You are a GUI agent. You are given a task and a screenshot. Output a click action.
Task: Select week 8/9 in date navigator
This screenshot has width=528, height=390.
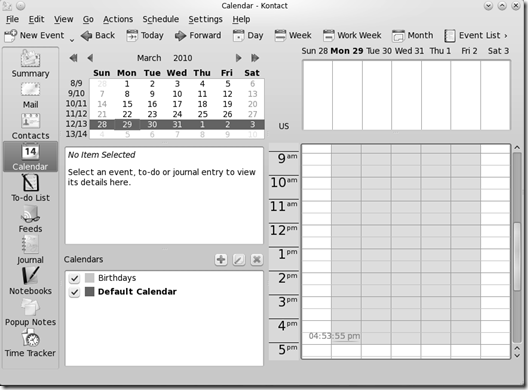click(x=76, y=83)
